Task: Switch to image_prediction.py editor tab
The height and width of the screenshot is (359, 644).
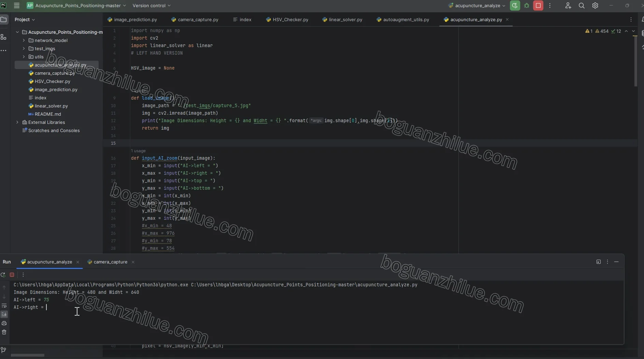Action: [132, 19]
